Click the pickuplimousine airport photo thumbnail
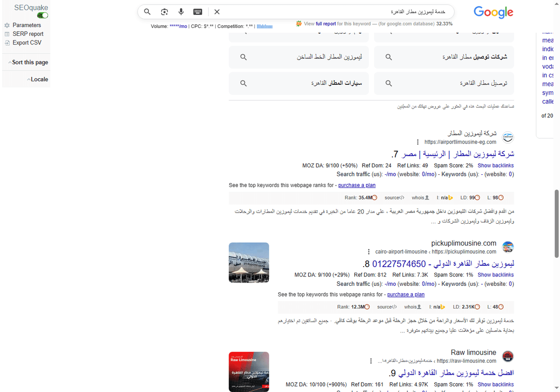The image size is (560, 392). (x=248, y=262)
